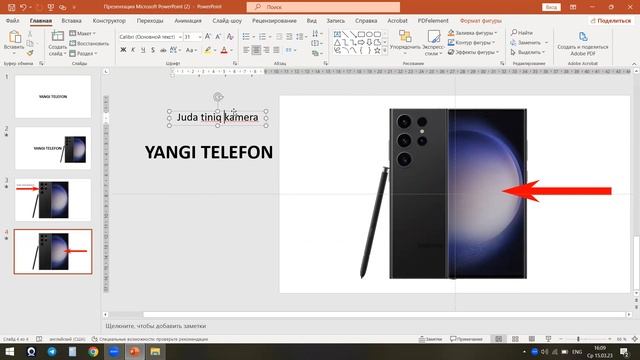The width and height of the screenshot is (640, 360).
Task: Open the Design (Конструктор) tab
Action: click(x=109, y=20)
